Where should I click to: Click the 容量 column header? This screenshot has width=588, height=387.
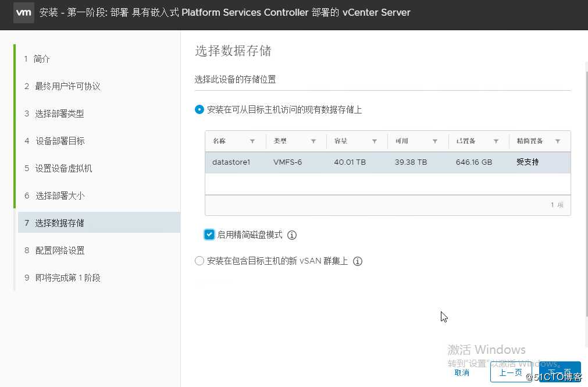[x=341, y=141]
